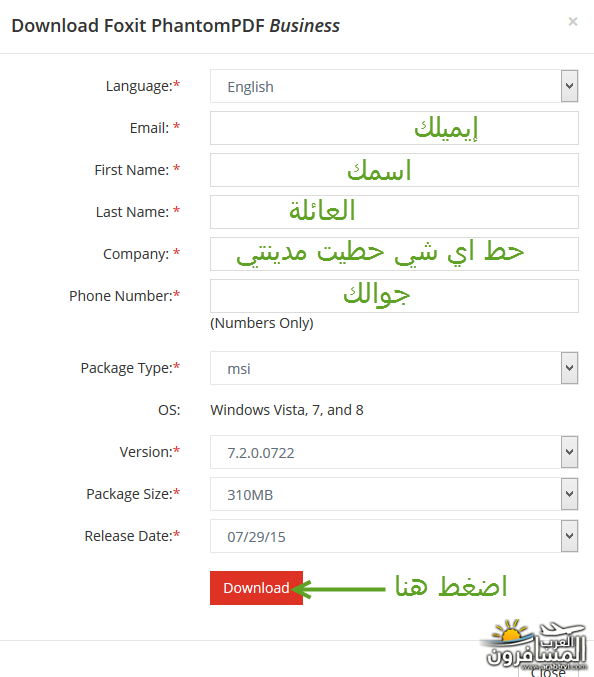Click the red Download button
This screenshot has width=594, height=677.
(x=256, y=588)
